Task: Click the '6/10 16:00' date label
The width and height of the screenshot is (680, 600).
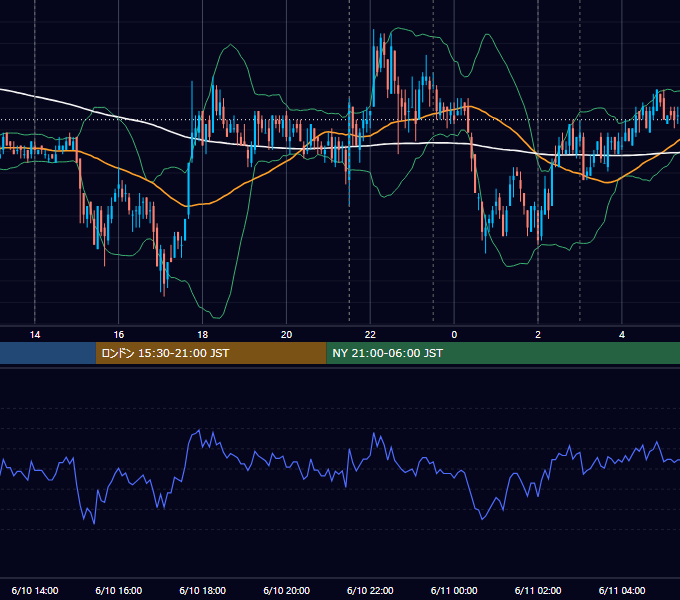Action: (119, 590)
